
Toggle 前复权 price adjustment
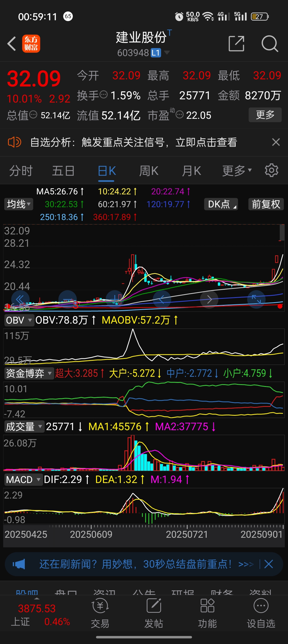(x=266, y=204)
